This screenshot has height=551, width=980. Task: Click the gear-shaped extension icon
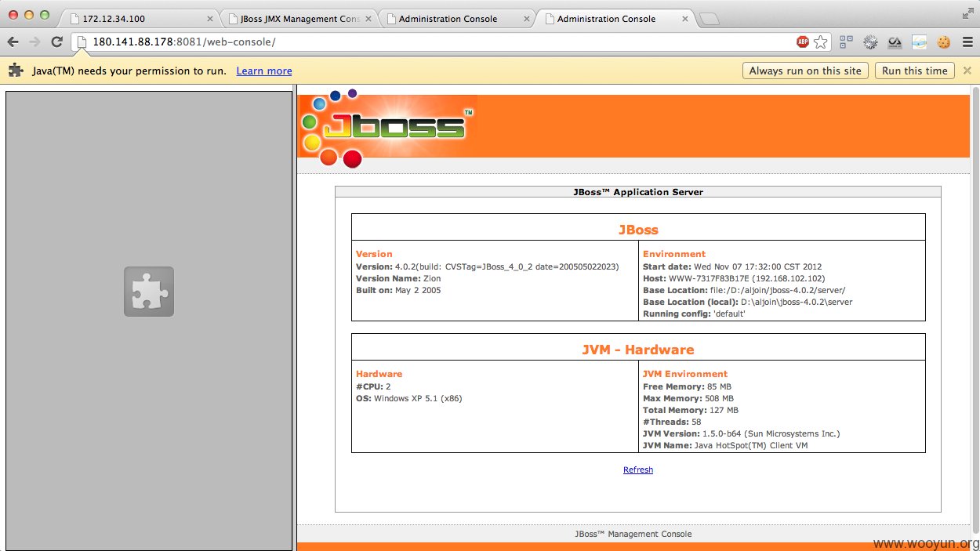(x=870, y=42)
